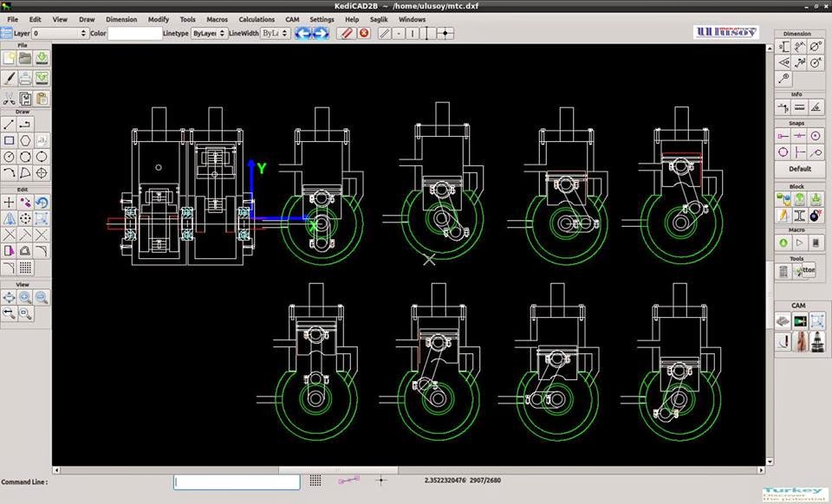Click the play macro icon

click(800, 242)
